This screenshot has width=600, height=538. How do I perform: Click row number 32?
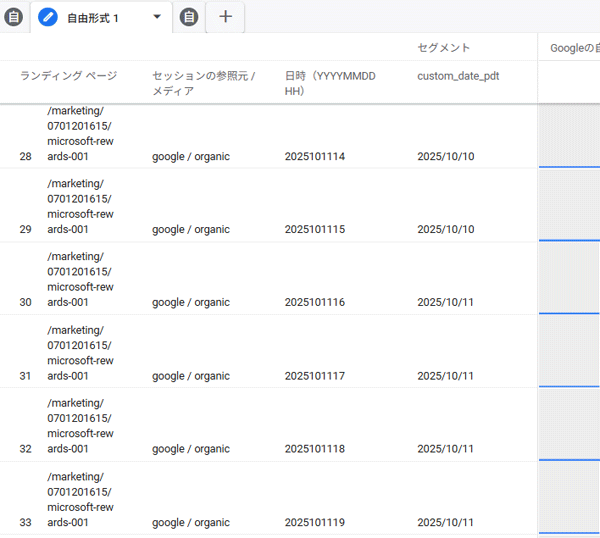click(26, 449)
